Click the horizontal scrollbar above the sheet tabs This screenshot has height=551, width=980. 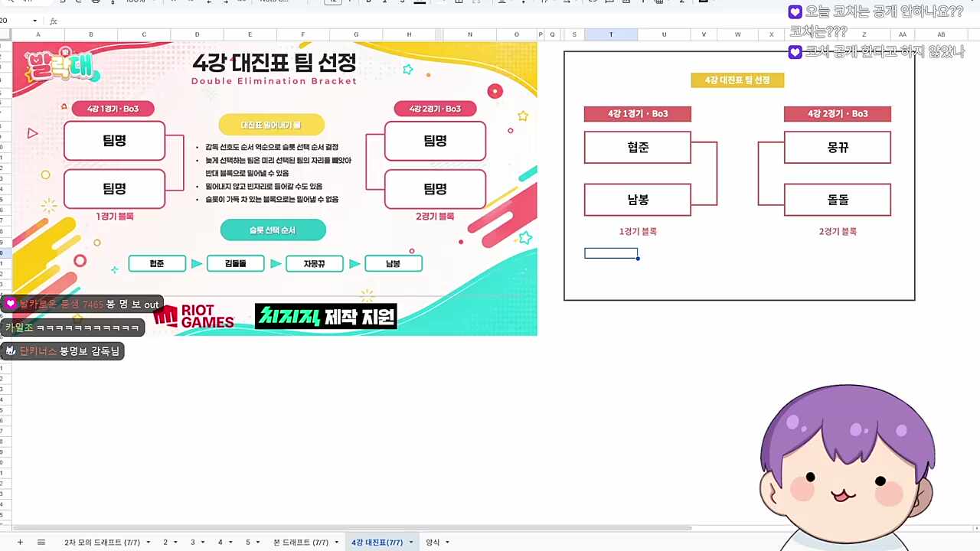click(x=352, y=528)
